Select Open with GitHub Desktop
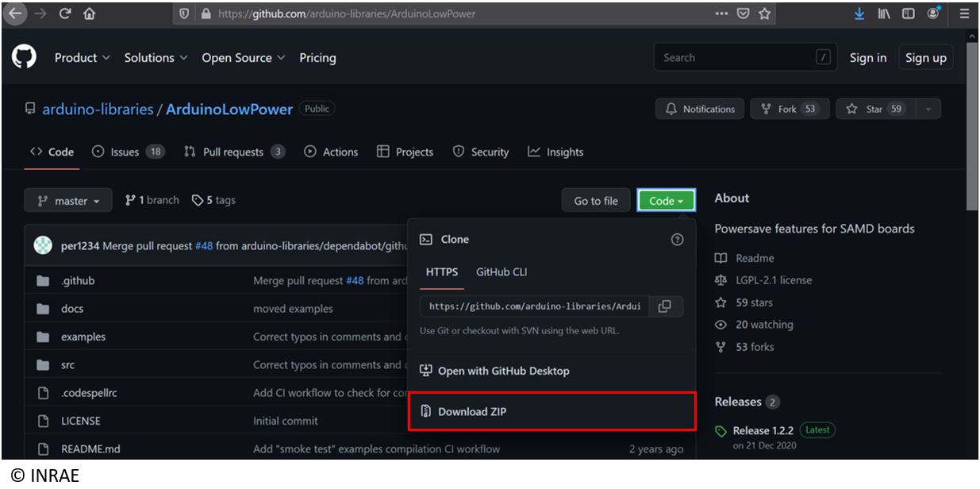The height and width of the screenshot is (489, 980). [x=503, y=371]
